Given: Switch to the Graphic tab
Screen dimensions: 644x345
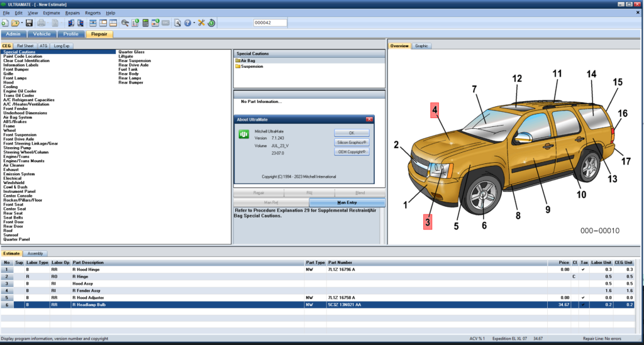Looking at the screenshot, I should (x=421, y=46).
